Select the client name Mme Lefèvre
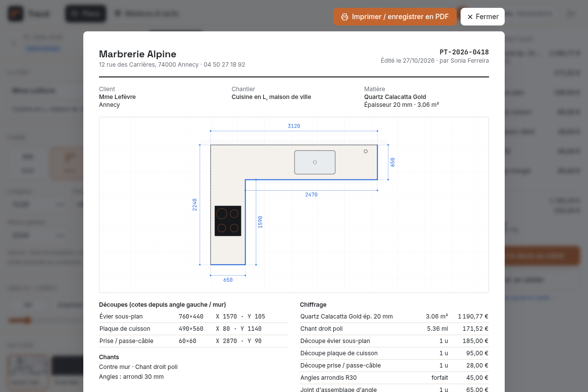 pyautogui.click(x=118, y=97)
